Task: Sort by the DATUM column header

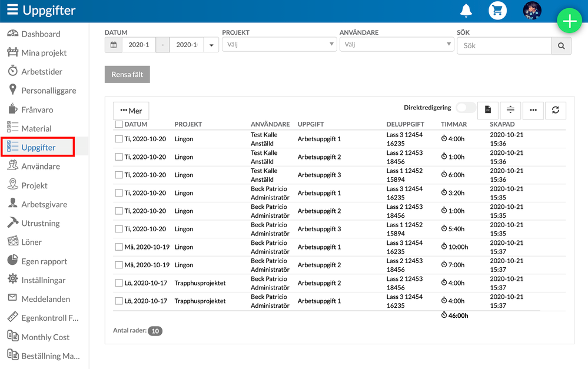Action: [x=136, y=124]
